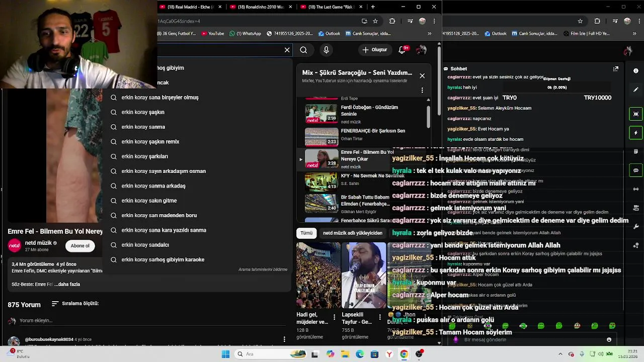
Task: Switch to the Ronaldinho 2010 tab
Action: (261, 7)
